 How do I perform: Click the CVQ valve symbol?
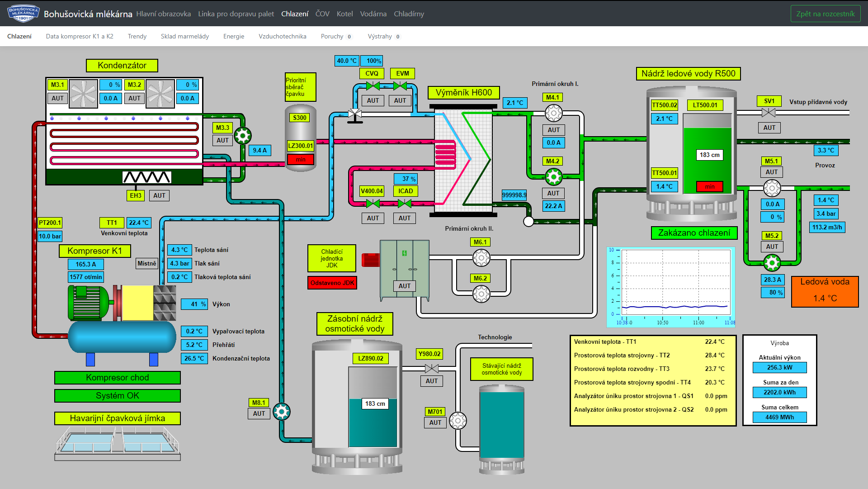point(373,86)
